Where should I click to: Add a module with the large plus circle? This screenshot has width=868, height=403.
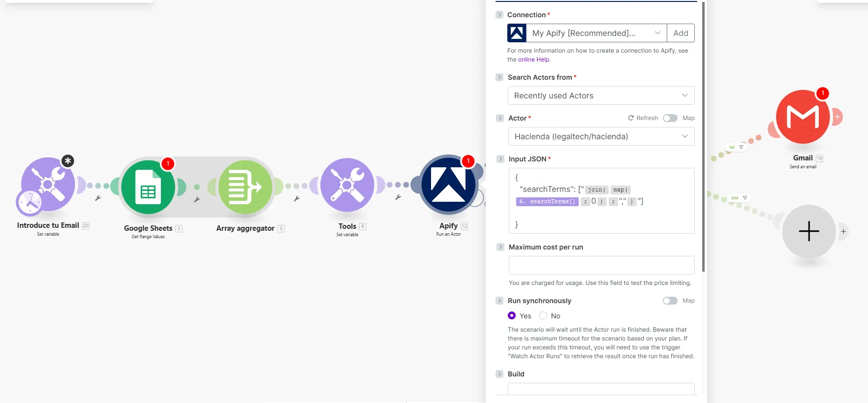click(809, 231)
